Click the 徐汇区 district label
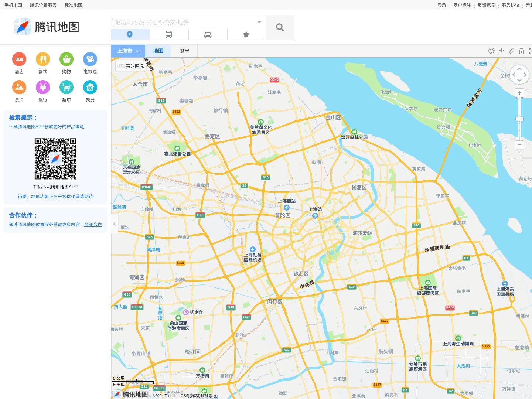This screenshot has height=399, width=532. (x=301, y=274)
